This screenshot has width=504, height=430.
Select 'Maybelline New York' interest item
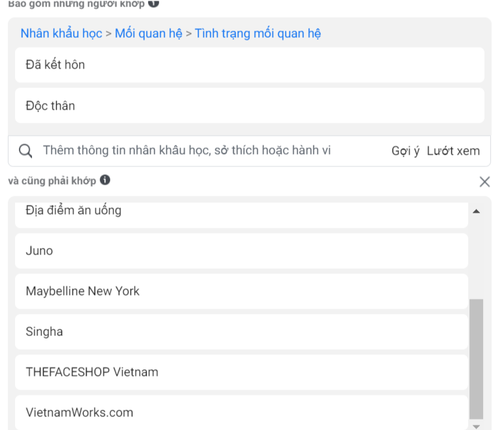(241, 291)
